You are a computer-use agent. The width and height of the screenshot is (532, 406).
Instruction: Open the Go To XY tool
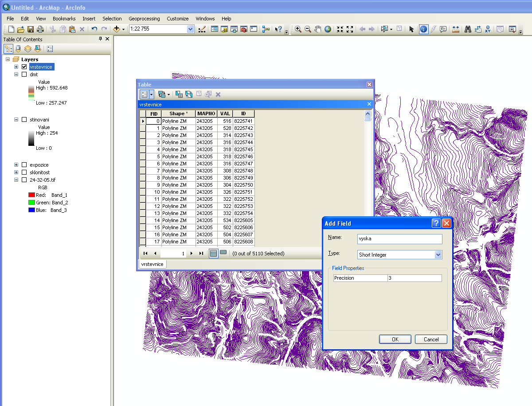[488, 29]
